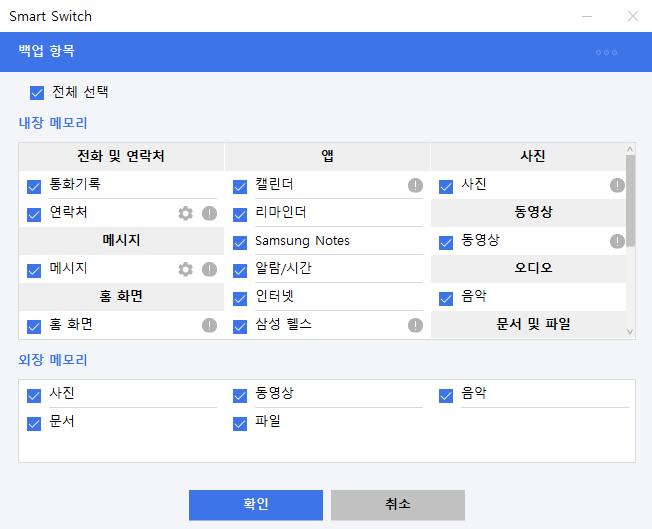
Task: Uncheck the 메시지 item checkbox
Action: tap(34, 271)
